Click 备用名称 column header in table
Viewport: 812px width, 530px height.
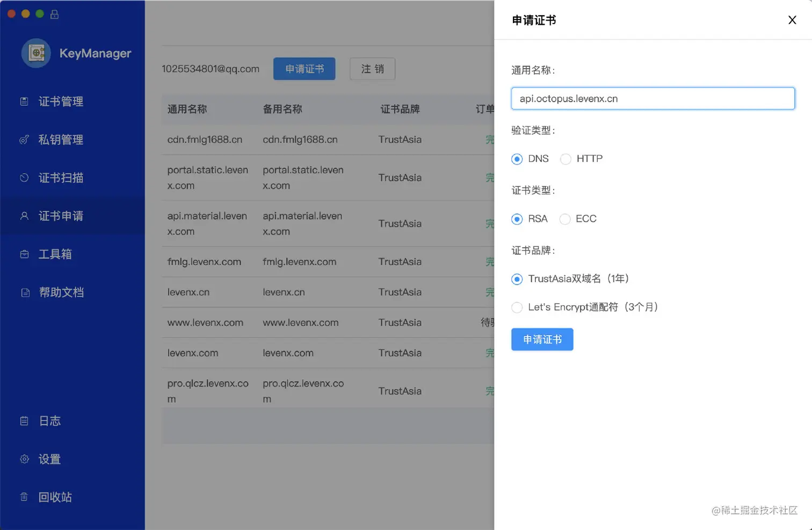coord(282,109)
